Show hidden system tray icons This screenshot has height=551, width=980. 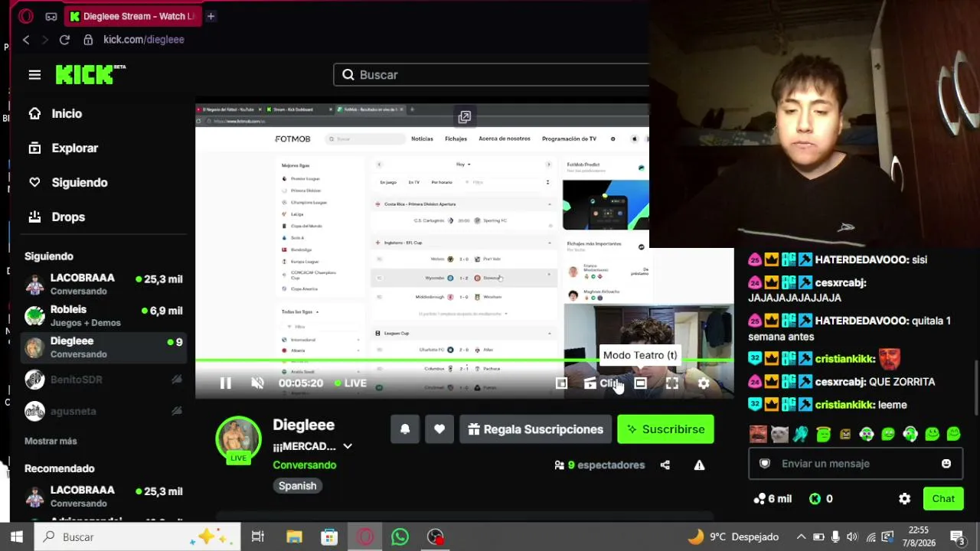[x=801, y=537]
